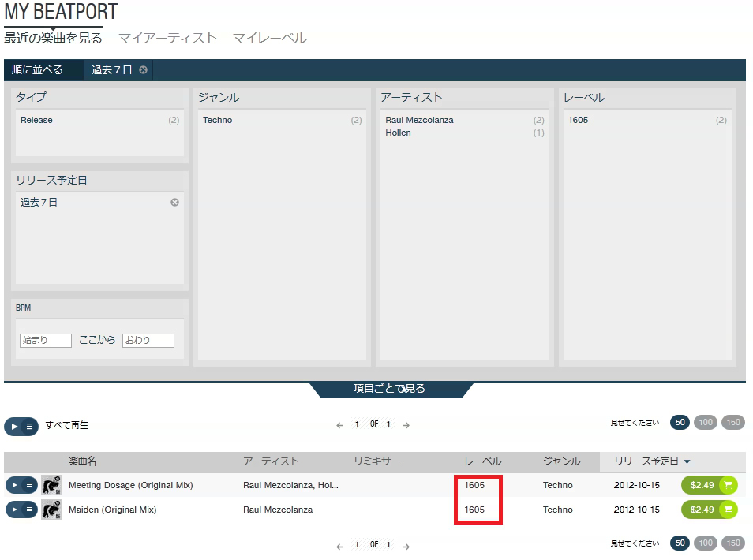Sort by レーベル column header

(482, 461)
